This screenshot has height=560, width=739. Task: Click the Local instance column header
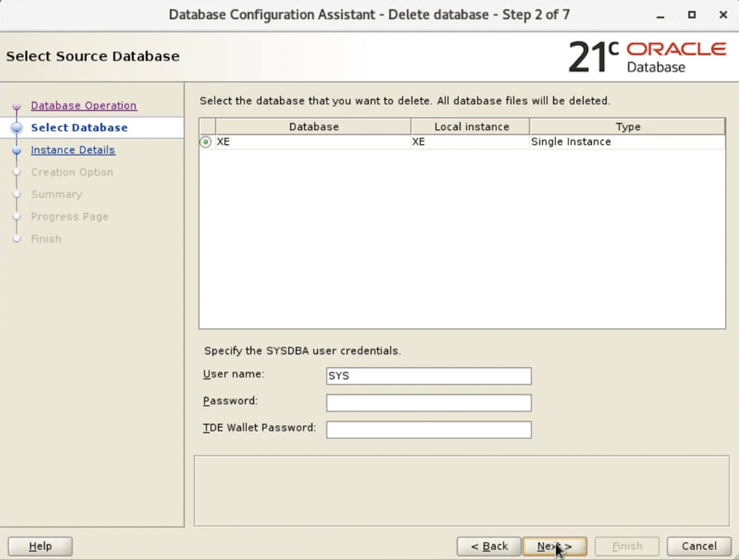(x=471, y=127)
